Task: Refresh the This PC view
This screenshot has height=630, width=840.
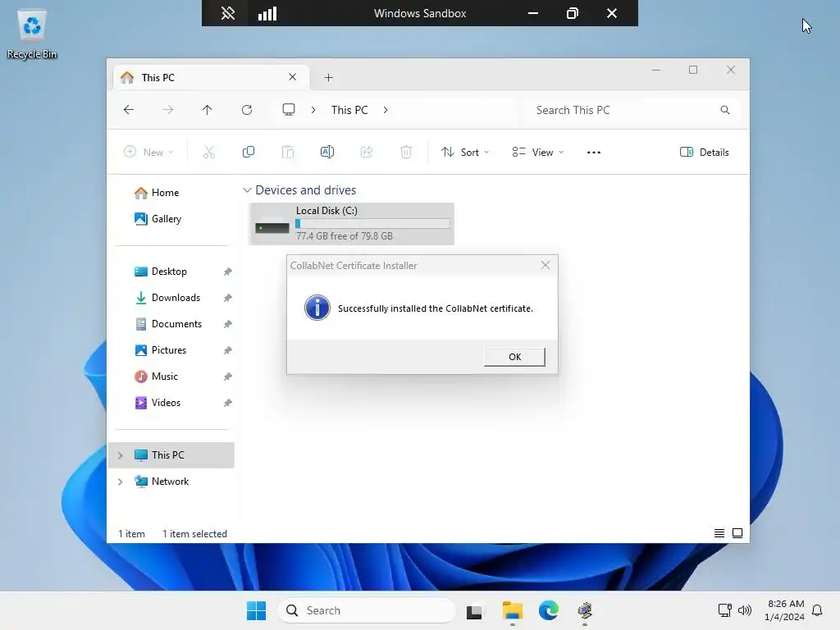Action: coord(246,110)
